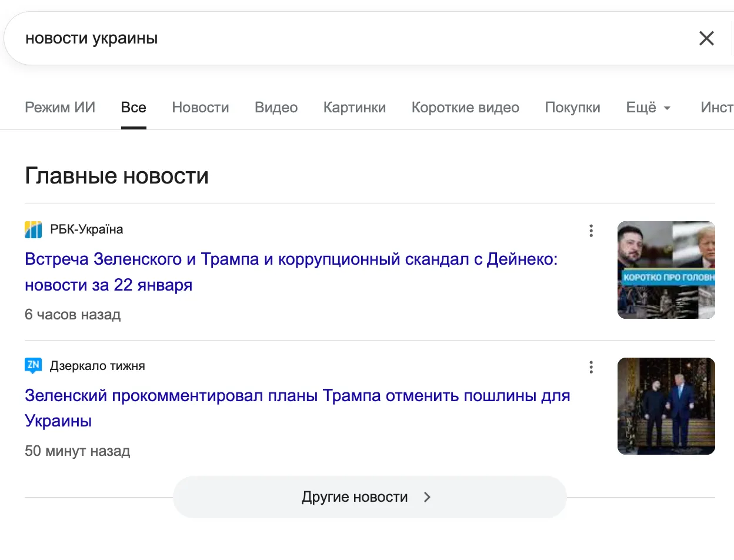Open the three-dot menu on the ZN article
This screenshot has width=734, height=560.
(591, 367)
